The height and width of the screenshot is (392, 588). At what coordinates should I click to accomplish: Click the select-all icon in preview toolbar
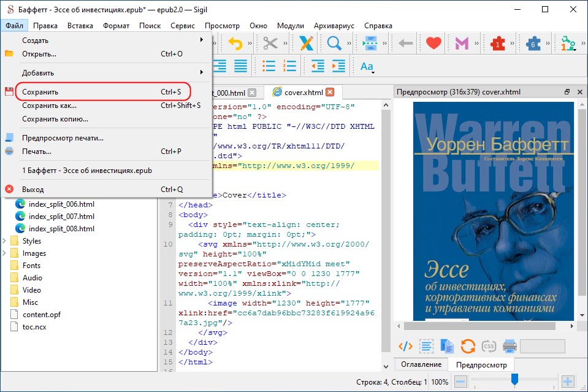(x=426, y=346)
